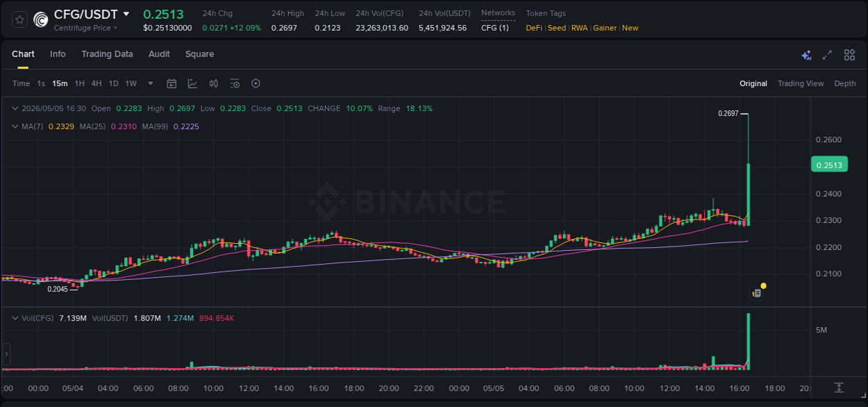Select the 1D interval
The height and width of the screenshot is (407, 868).
pos(113,83)
